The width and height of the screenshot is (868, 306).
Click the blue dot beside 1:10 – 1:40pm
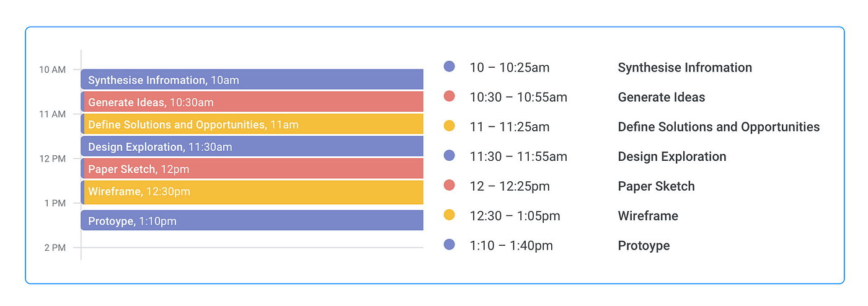pyautogui.click(x=449, y=245)
